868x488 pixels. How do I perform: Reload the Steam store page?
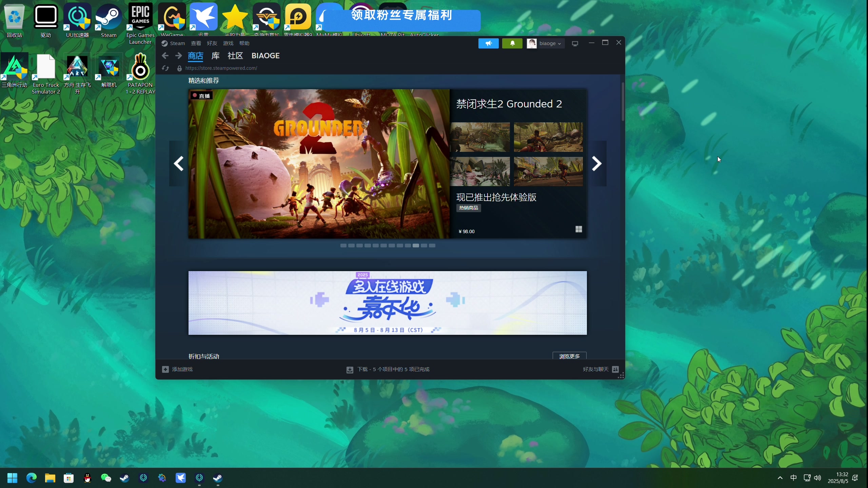[165, 68]
